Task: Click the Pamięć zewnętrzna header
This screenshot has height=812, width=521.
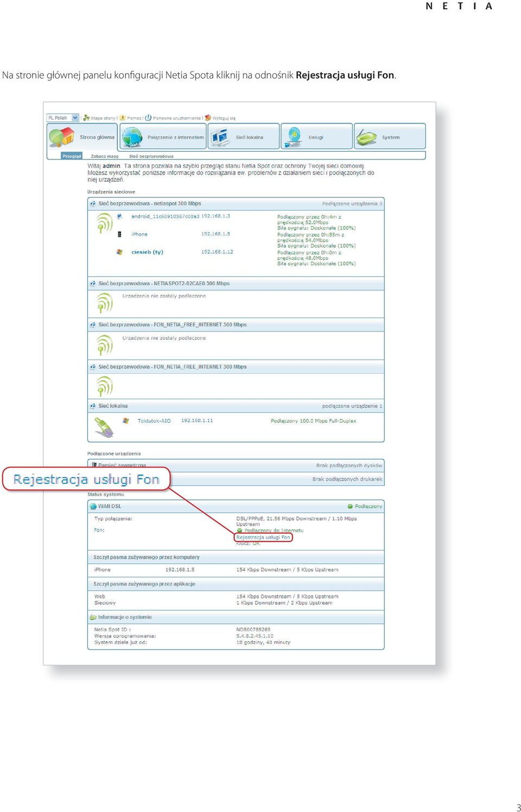Action: coord(236,465)
